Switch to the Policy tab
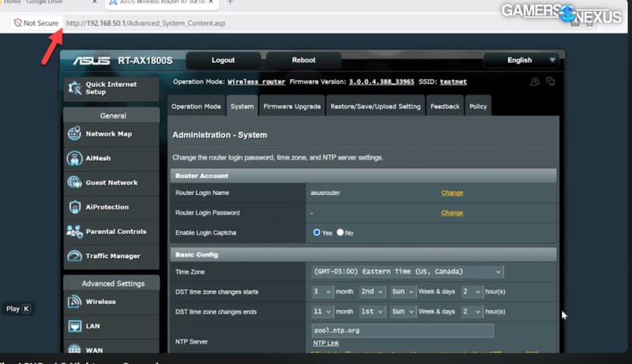632x364 pixels. (x=478, y=107)
